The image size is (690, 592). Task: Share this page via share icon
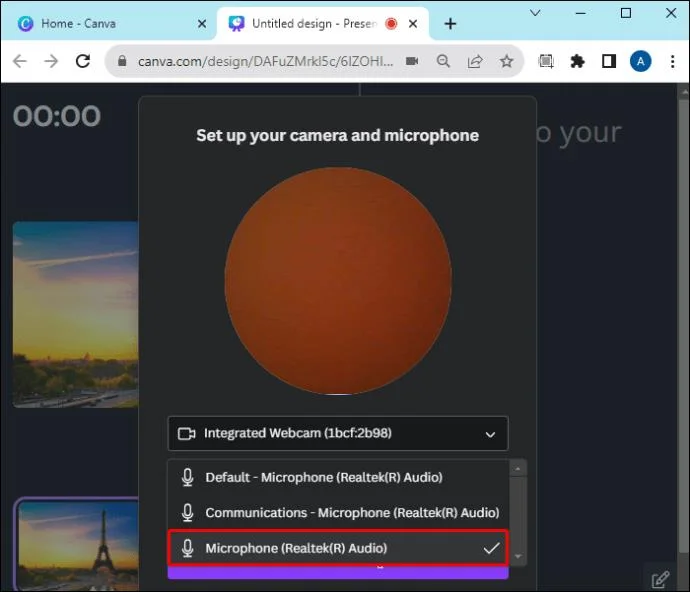point(475,61)
